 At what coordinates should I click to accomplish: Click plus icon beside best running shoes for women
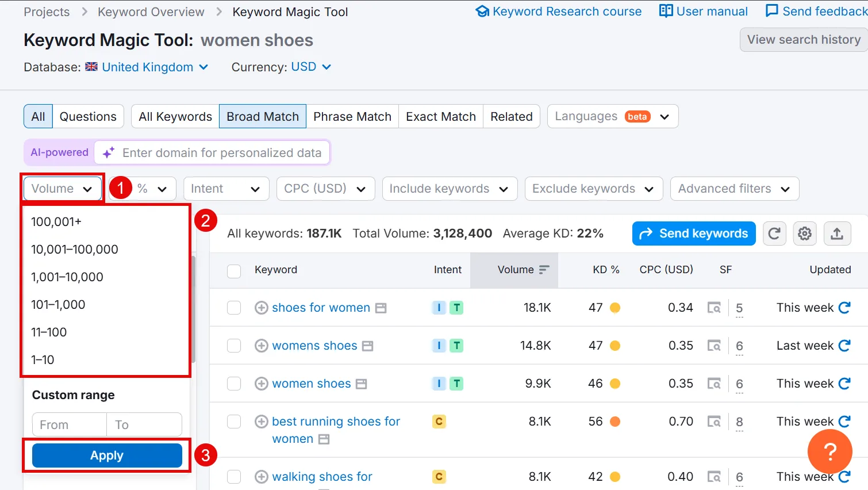pyautogui.click(x=262, y=422)
